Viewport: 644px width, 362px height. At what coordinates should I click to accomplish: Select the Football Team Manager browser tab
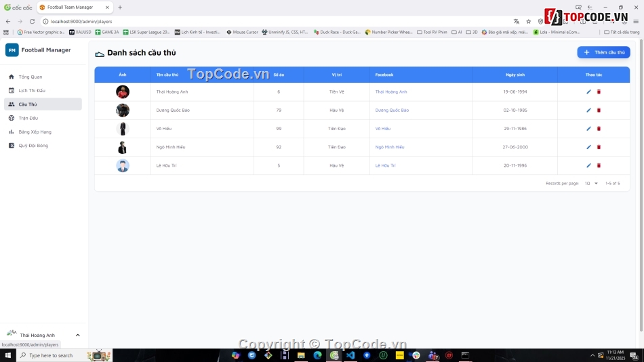click(75, 7)
